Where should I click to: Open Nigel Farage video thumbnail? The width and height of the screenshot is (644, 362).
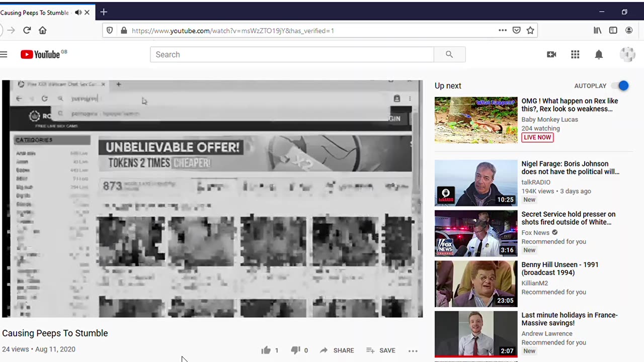click(476, 183)
